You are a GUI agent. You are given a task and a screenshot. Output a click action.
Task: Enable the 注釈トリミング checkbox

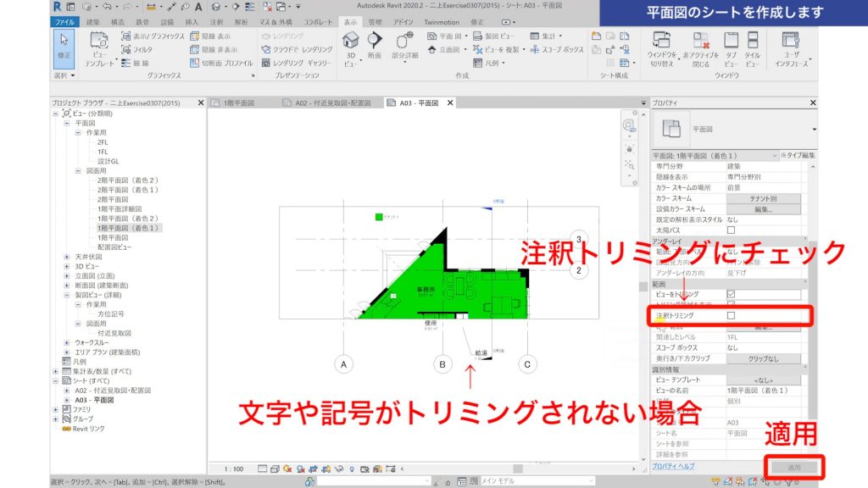[x=732, y=314]
